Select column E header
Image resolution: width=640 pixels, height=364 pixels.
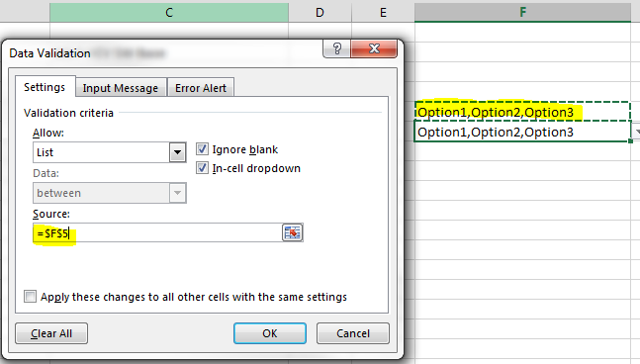(x=383, y=12)
